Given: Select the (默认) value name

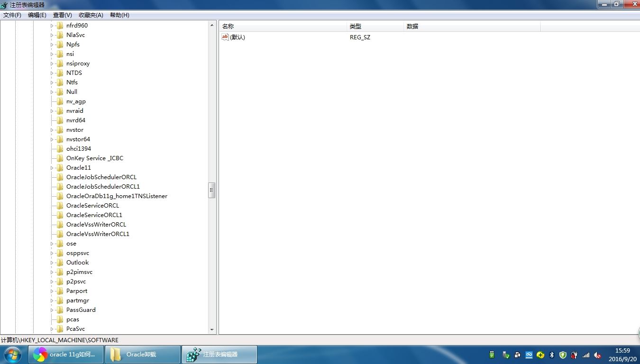Looking at the screenshot, I should (x=238, y=37).
